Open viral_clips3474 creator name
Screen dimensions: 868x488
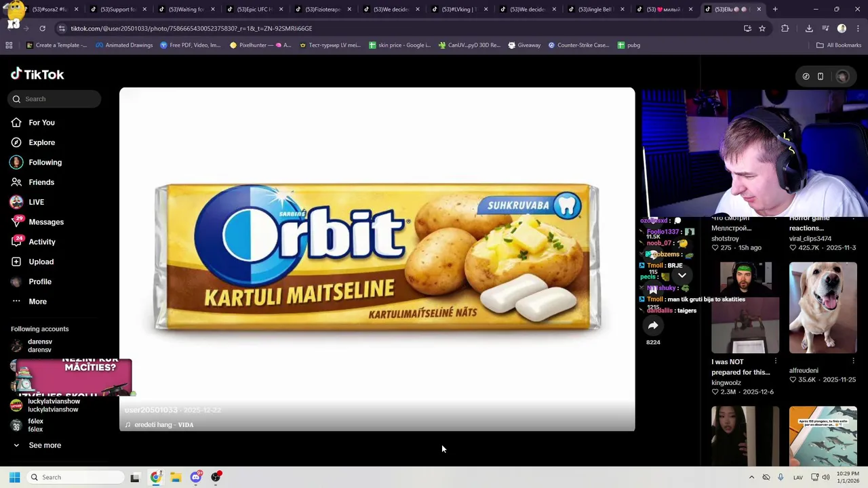click(810, 239)
